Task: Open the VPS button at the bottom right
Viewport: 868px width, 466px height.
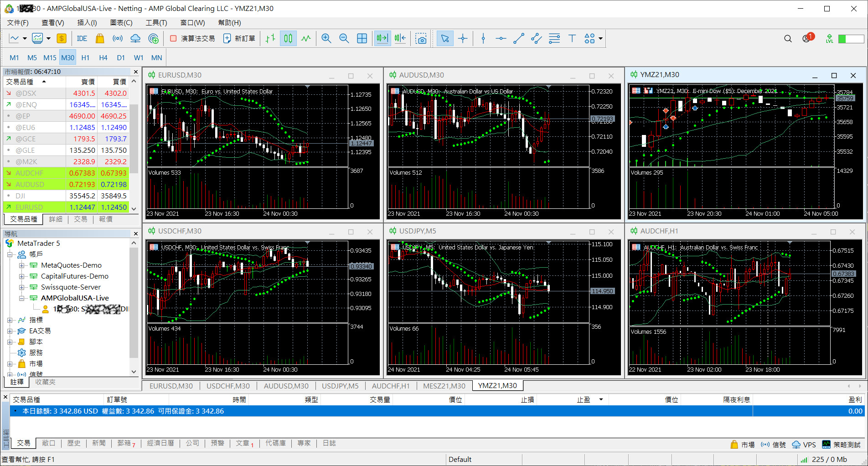Action: (804, 445)
